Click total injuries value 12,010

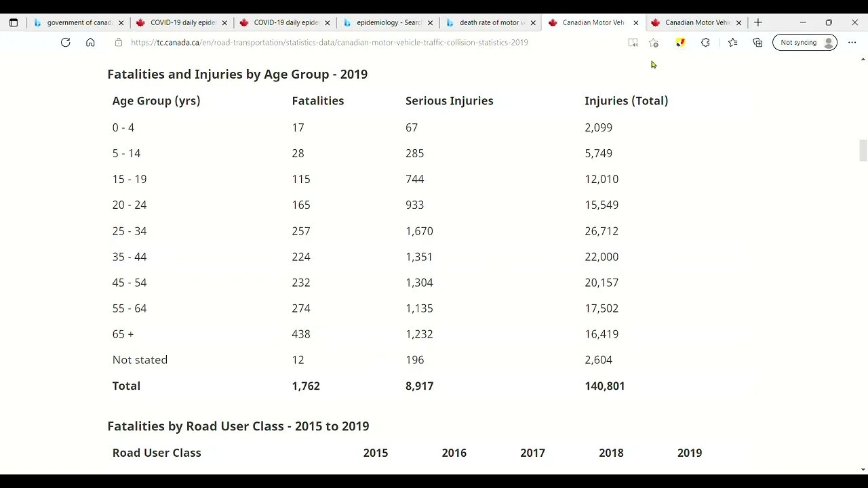tap(601, 179)
